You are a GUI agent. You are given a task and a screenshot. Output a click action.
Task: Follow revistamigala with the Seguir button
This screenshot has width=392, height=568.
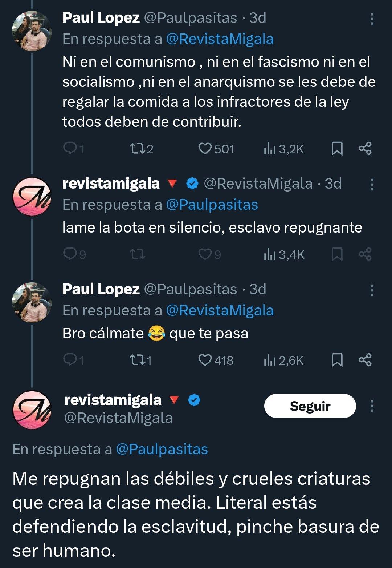[310, 406]
